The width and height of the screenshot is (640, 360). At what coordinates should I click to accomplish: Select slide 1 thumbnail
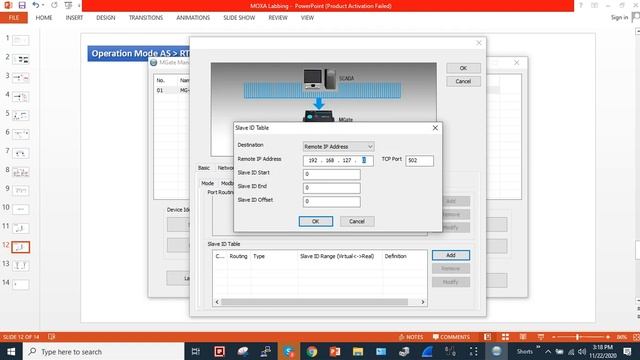[20, 40]
